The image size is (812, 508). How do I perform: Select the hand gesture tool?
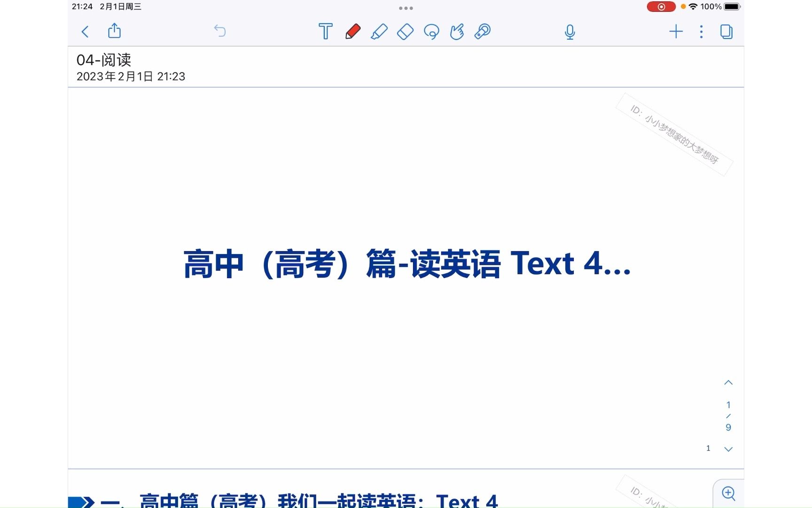click(x=457, y=32)
